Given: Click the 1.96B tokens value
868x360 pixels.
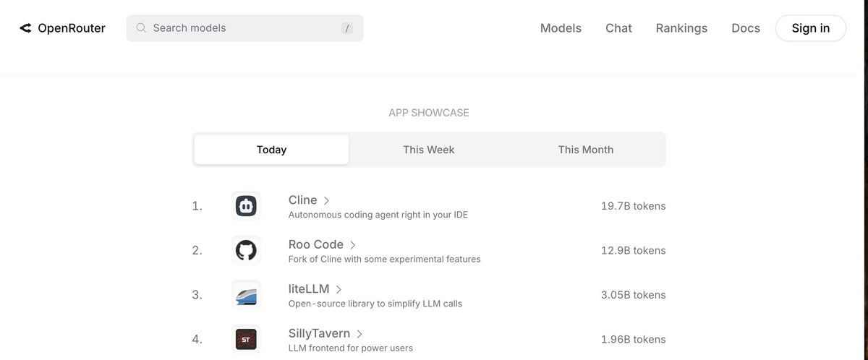Looking at the screenshot, I should (x=633, y=339).
